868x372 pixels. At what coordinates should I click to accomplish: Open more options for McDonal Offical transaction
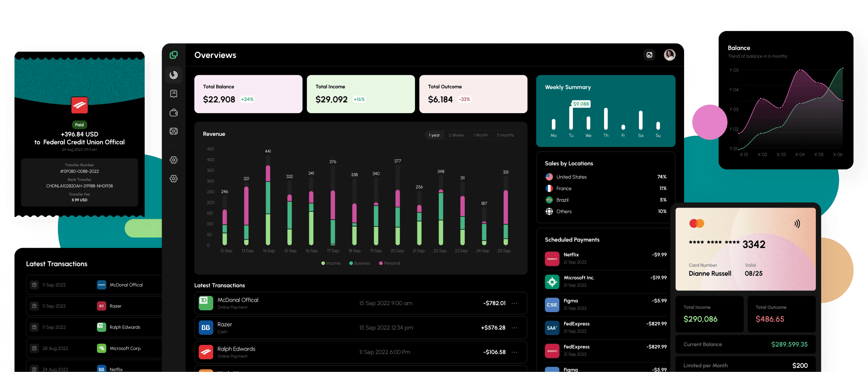514,303
